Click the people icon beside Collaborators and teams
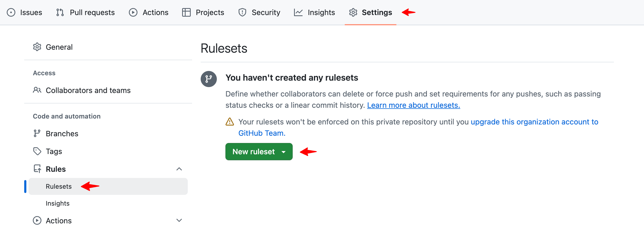The width and height of the screenshot is (644, 229). tap(37, 90)
